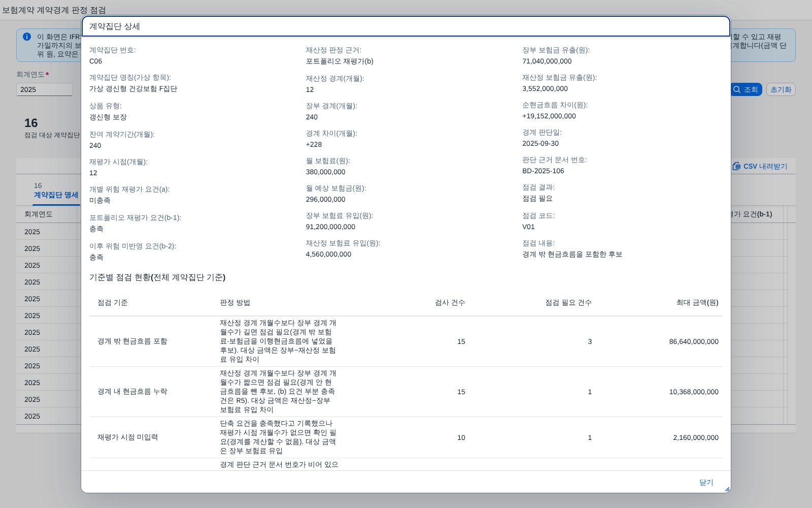Click the name 가상 갱신형 건강보험 F집단

coord(133,88)
